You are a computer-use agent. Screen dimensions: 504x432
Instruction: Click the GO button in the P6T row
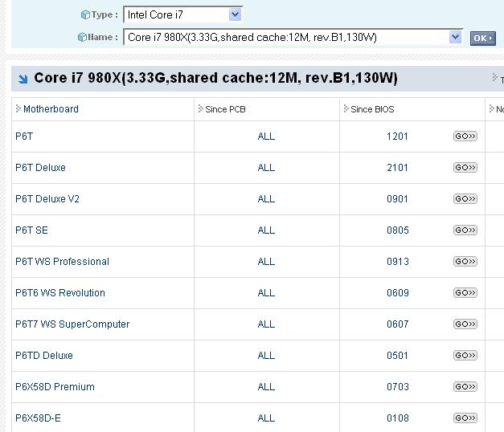[x=465, y=137]
